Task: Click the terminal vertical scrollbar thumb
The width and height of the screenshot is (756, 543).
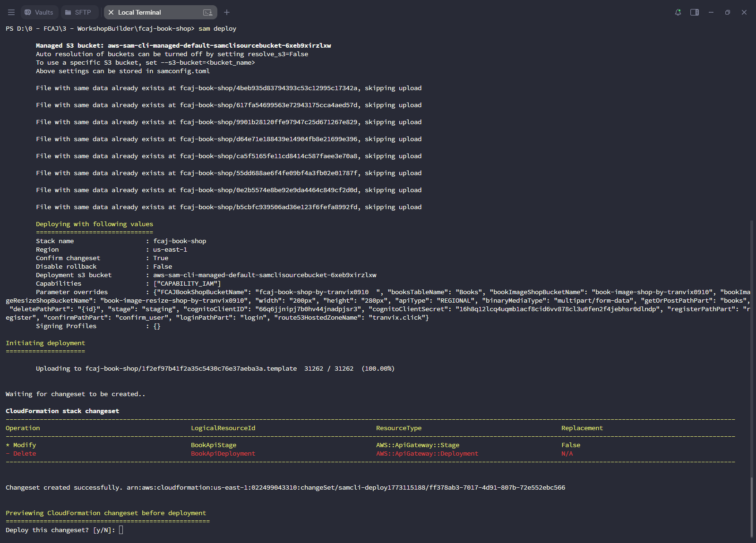Action: click(752, 507)
